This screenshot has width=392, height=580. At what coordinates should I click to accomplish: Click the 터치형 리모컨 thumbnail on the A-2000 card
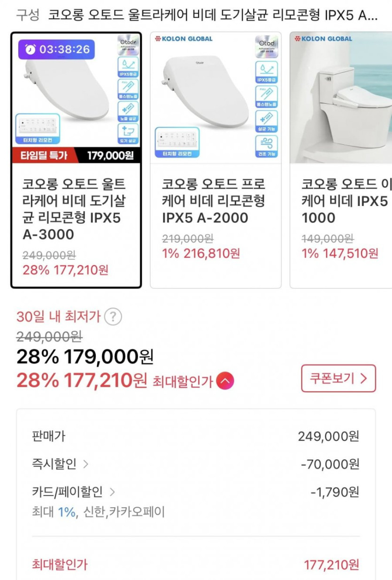click(177, 142)
